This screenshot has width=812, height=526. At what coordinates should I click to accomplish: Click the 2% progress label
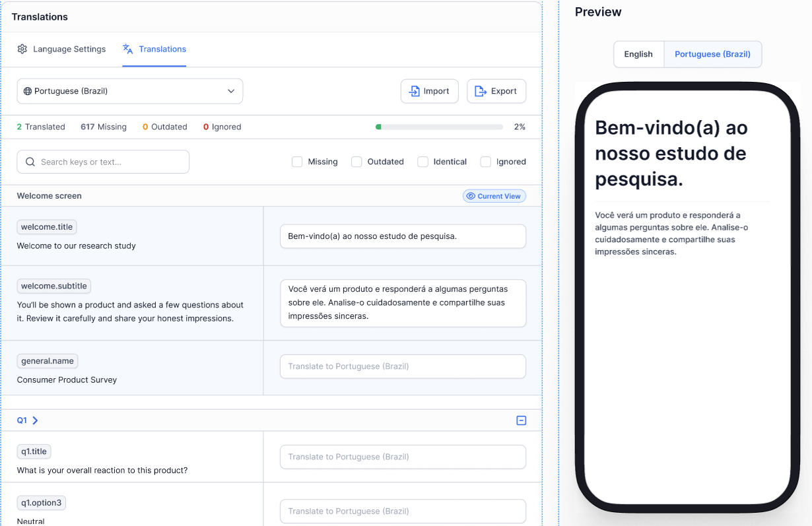[520, 127]
